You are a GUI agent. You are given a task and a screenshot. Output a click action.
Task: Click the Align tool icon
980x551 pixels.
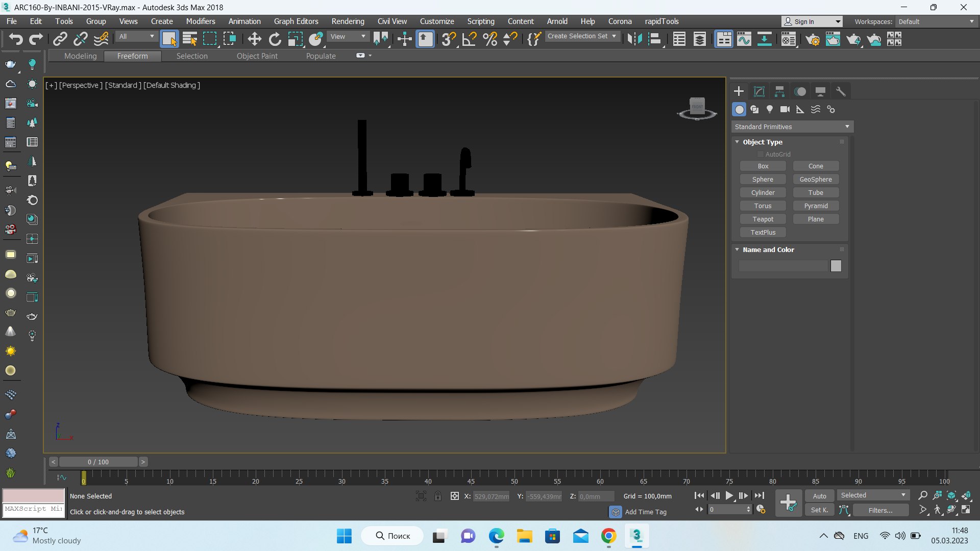pyautogui.click(x=655, y=39)
